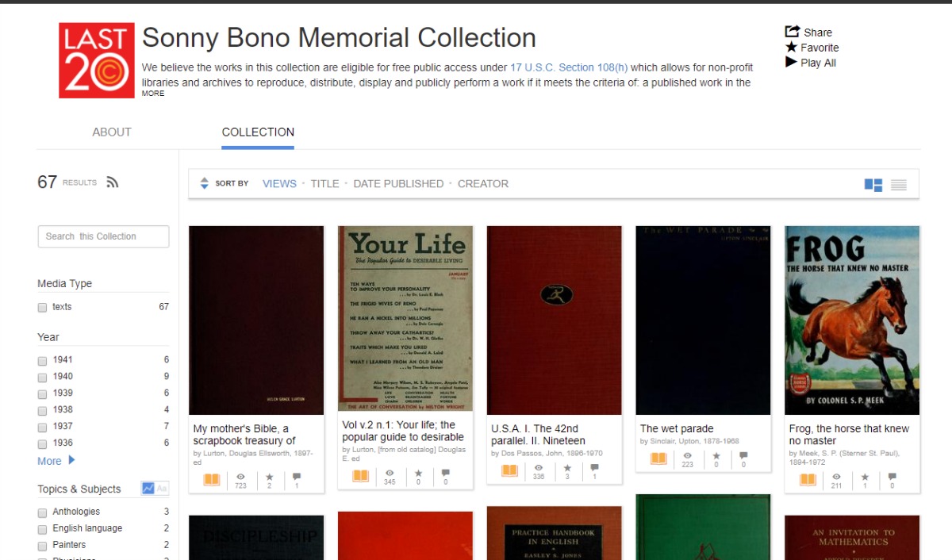Sort results by Title

324,183
